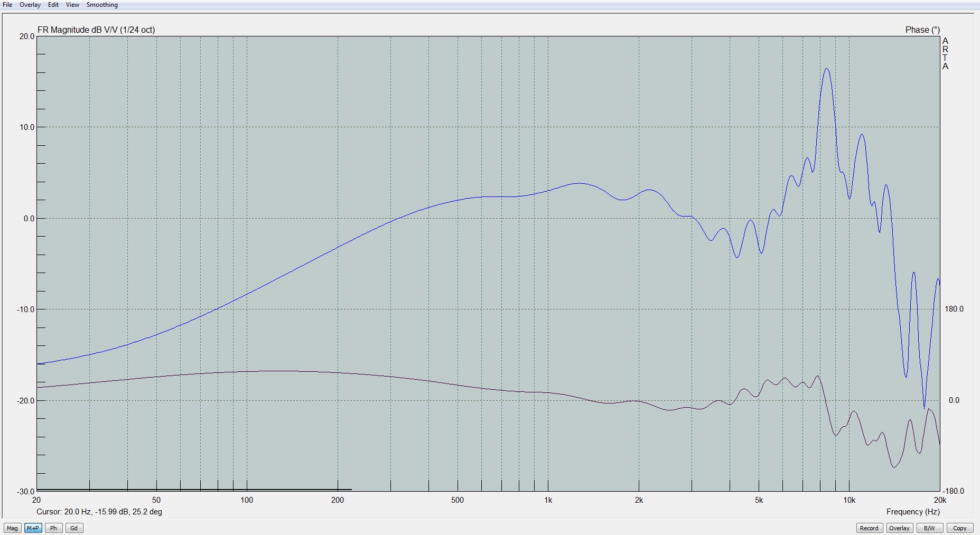Viewport: 980px width, 535px height.
Task: Click the FR Magnitude dB V/V title
Action: point(96,30)
